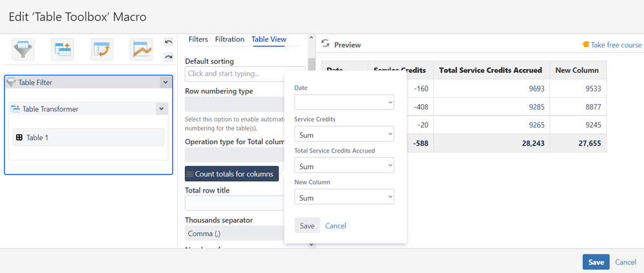Open the Take free course link

(x=612, y=45)
